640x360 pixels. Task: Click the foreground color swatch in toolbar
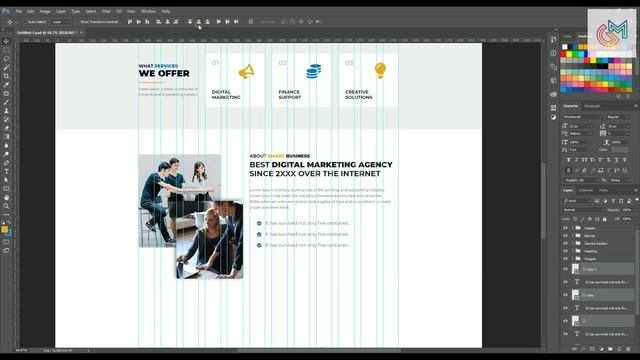(x=4, y=229)
